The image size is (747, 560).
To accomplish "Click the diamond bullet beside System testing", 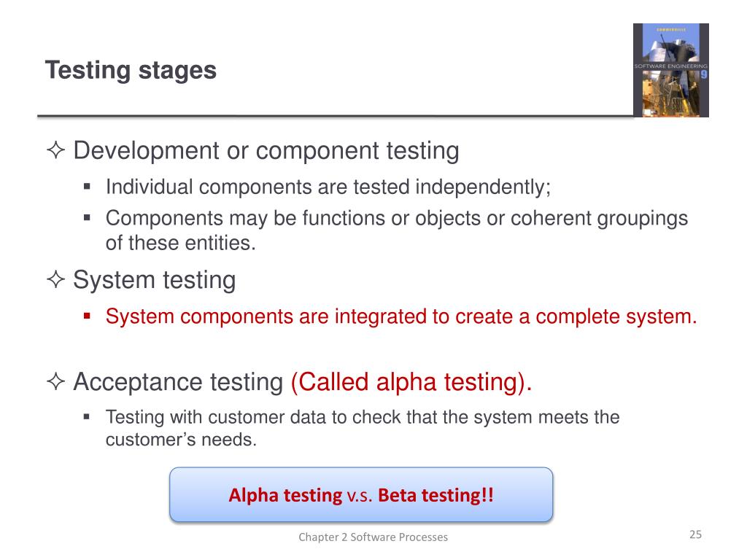I will (55, 279).
